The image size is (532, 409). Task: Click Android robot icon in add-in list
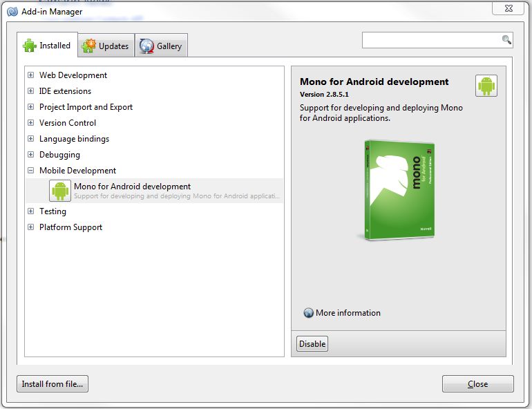click(x=60, y=191)
